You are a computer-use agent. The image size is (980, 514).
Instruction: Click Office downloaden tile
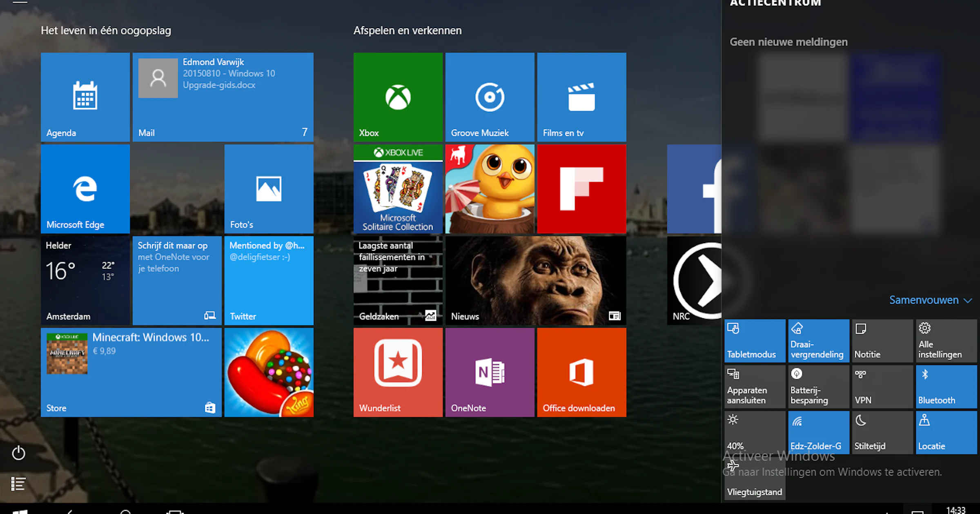click(x=581, y=372)
